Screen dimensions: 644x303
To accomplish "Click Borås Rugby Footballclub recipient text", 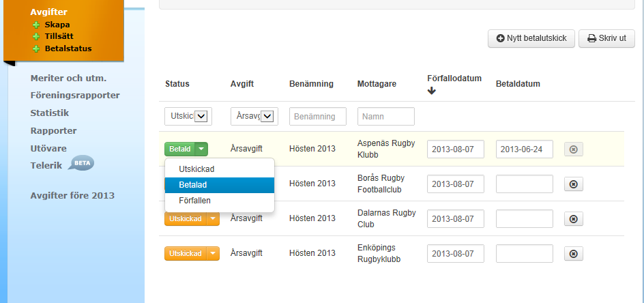I will (381, 184).
